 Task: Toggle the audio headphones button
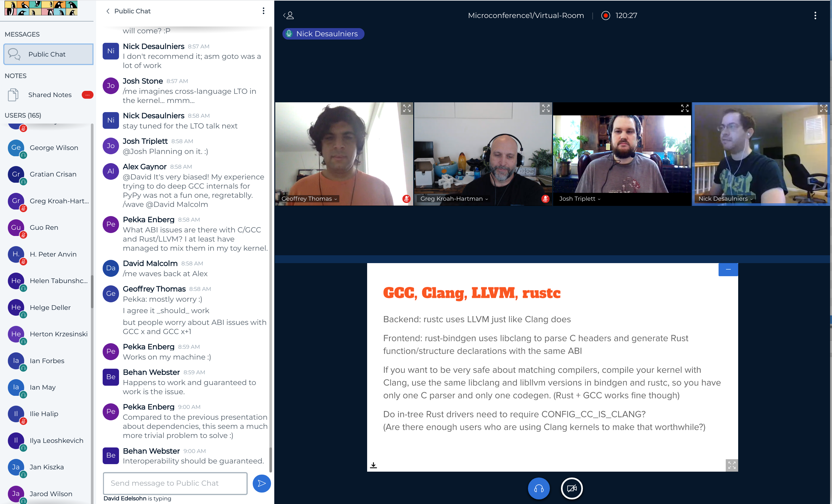538,488
